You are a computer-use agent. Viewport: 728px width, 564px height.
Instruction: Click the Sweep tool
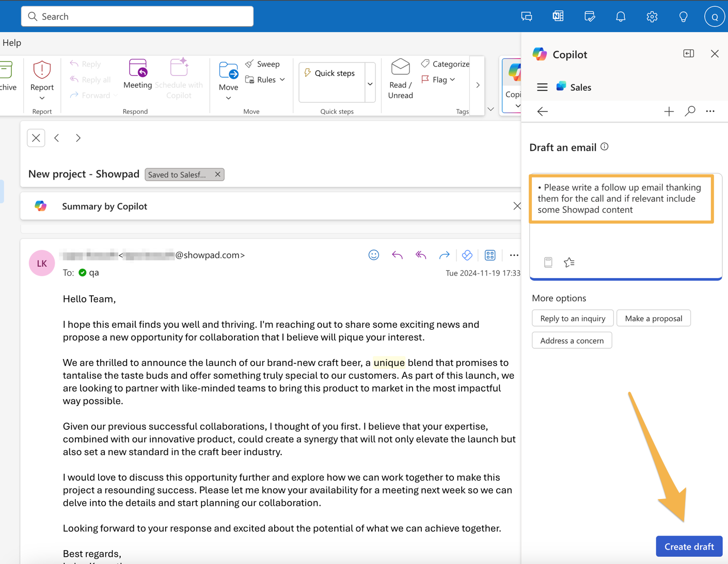coord(262,64)
